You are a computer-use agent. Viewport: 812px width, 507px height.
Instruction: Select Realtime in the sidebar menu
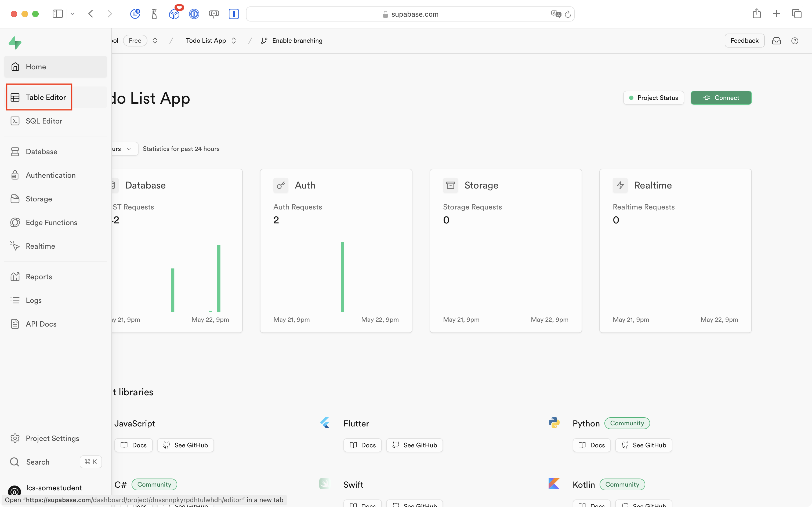(40, 246)
